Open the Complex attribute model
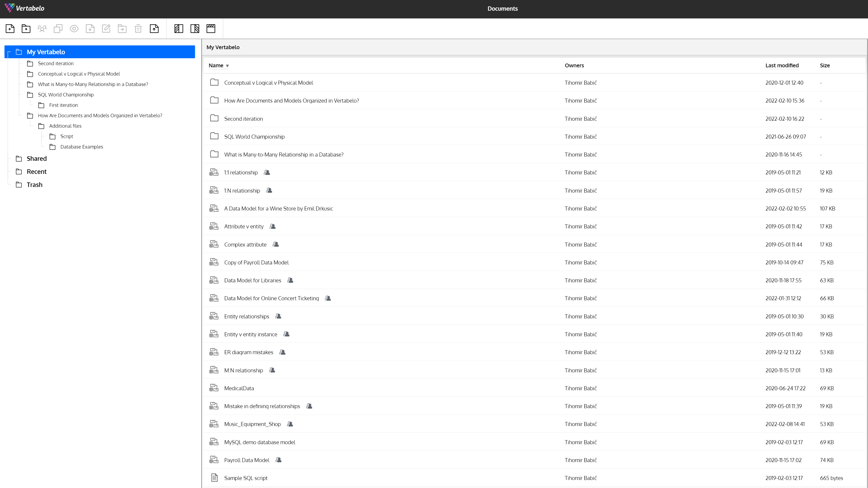This screenshot has width=868, height=488. pyautogui.click(x=245, y=245)
